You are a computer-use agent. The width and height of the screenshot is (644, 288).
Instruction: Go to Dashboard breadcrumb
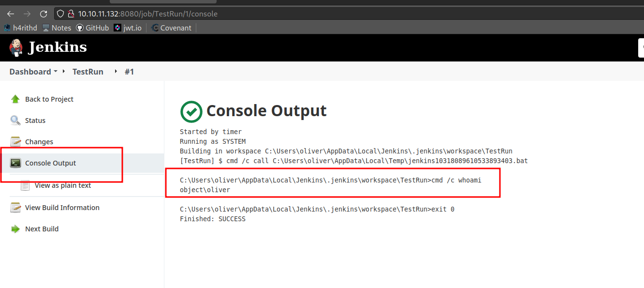(30, 72)
